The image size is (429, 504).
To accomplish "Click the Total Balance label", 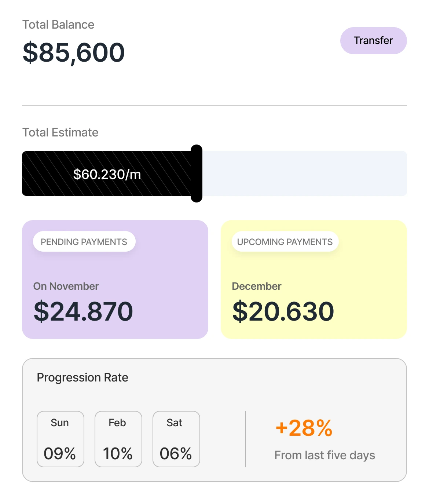I will pos(58,25).
